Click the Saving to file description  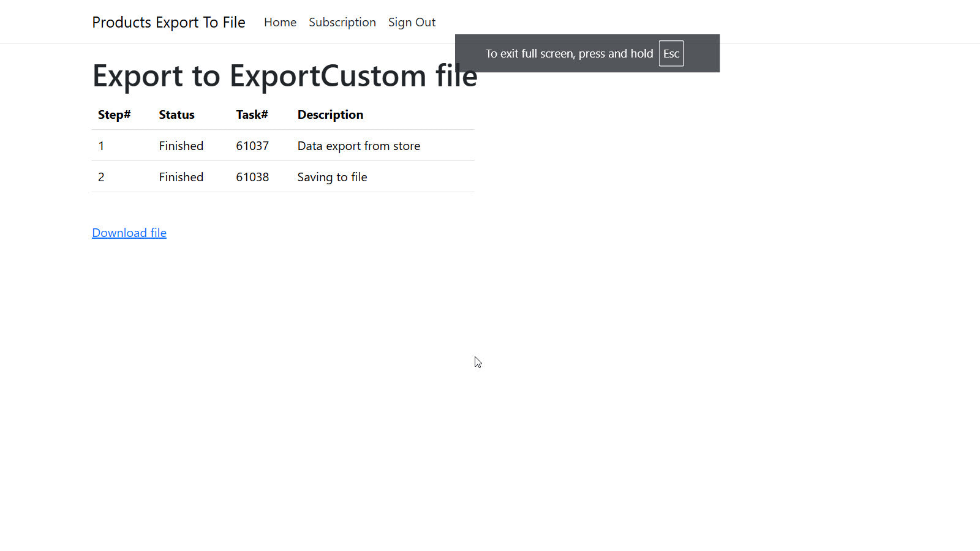(x=332, y=177)
